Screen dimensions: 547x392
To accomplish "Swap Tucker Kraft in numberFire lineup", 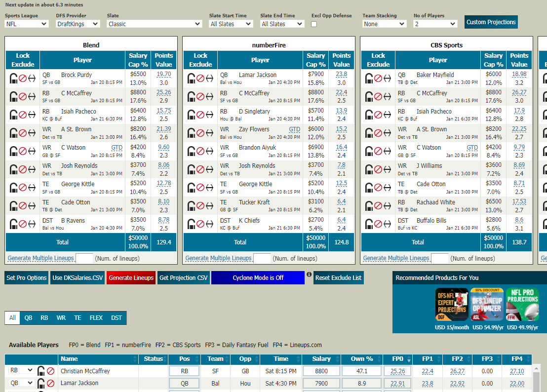I will tap(209, 206).
